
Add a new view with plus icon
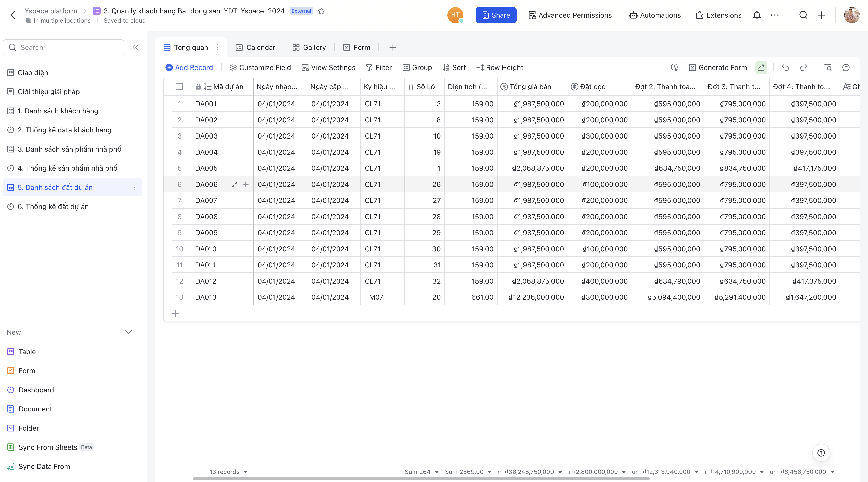pyautogui.click(x=392, y=47)
